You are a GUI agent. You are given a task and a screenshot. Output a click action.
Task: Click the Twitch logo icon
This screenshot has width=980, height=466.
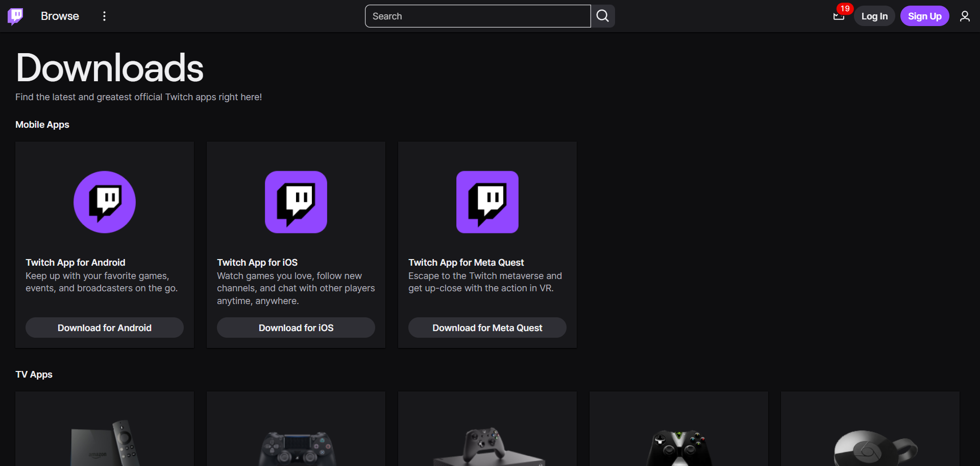16,15
